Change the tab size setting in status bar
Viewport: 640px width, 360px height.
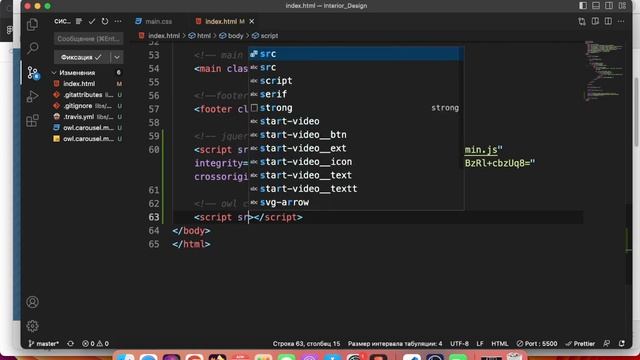pos(395,344)
